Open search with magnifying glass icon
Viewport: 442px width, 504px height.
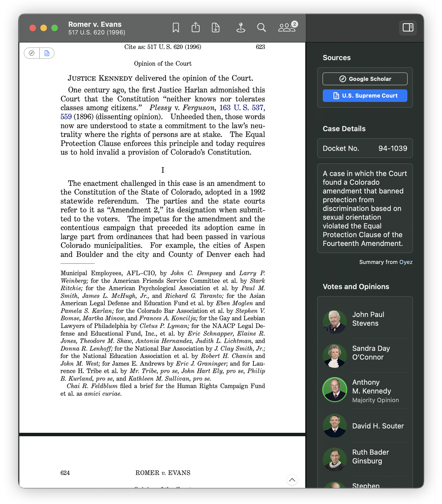pos(261,28)
